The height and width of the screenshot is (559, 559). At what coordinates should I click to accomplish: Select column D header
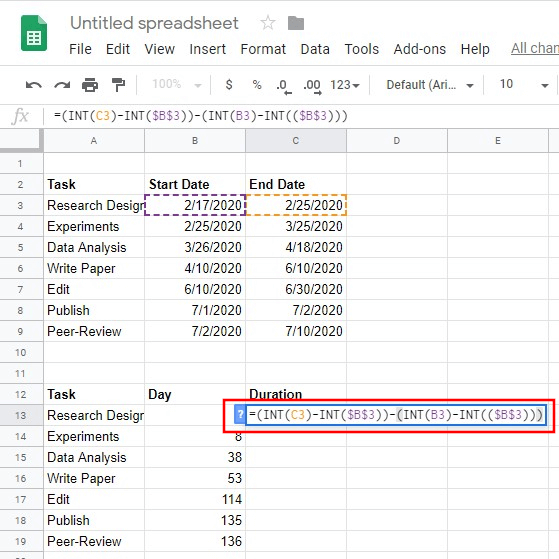[x=397, y=141]
